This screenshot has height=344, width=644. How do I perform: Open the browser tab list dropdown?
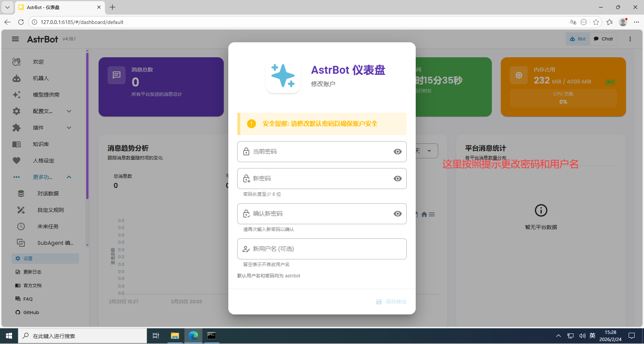click(7, 7)
